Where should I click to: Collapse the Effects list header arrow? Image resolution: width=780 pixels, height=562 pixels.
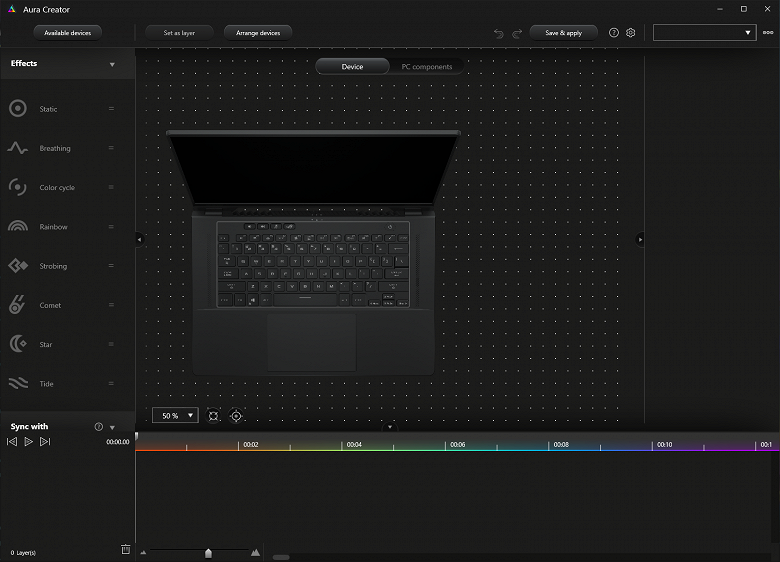(x=112, y=65)
